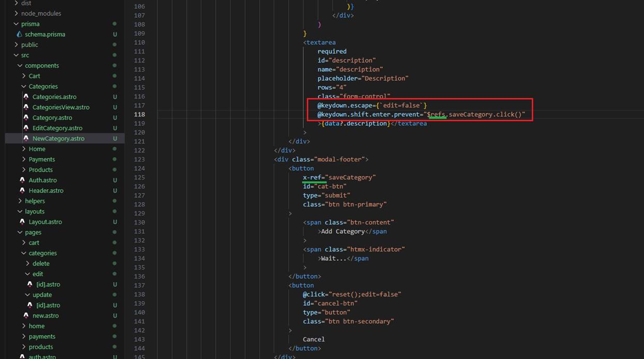Image resolution: width=644 pixels, height=359 pixels.
Task: Open Categories.astro file
Action: coord(54,97)
